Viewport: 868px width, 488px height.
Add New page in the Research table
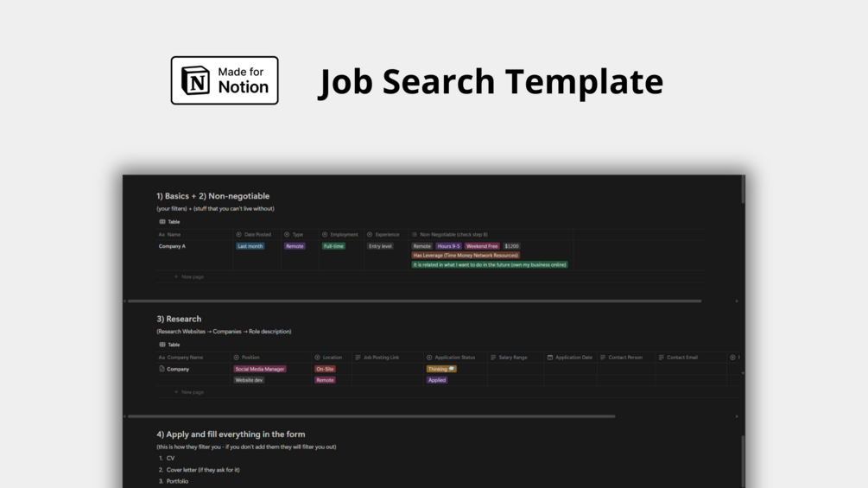(189, 392)
